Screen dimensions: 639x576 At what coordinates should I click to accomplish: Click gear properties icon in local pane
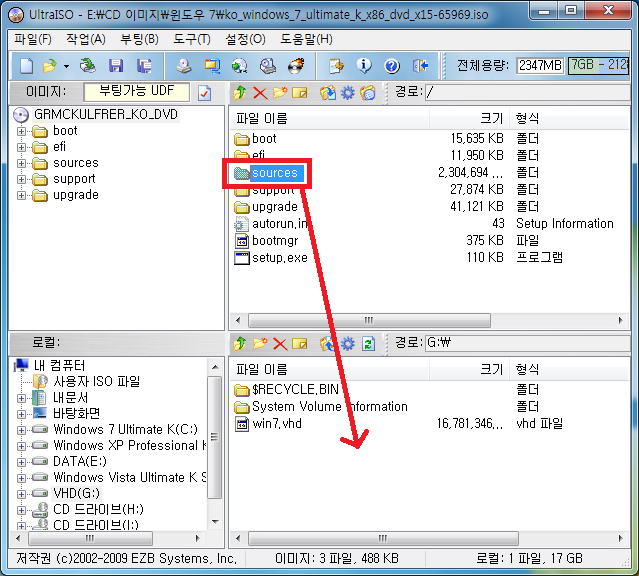point(348,344)
